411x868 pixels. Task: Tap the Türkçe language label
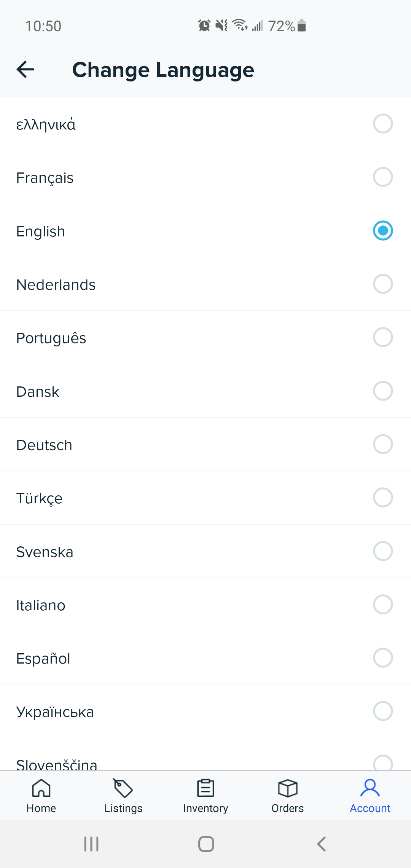39,498
